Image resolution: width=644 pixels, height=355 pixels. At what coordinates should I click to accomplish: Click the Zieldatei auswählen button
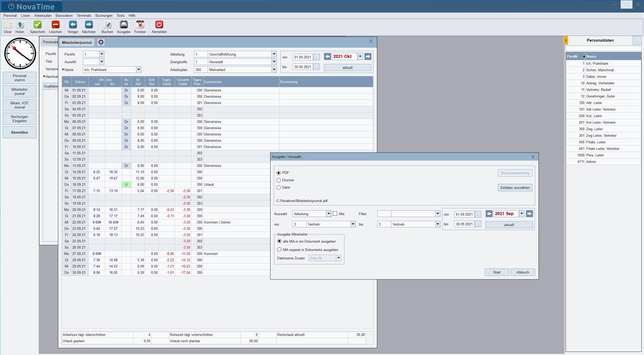pyautogui.click(x=515, y=188)
